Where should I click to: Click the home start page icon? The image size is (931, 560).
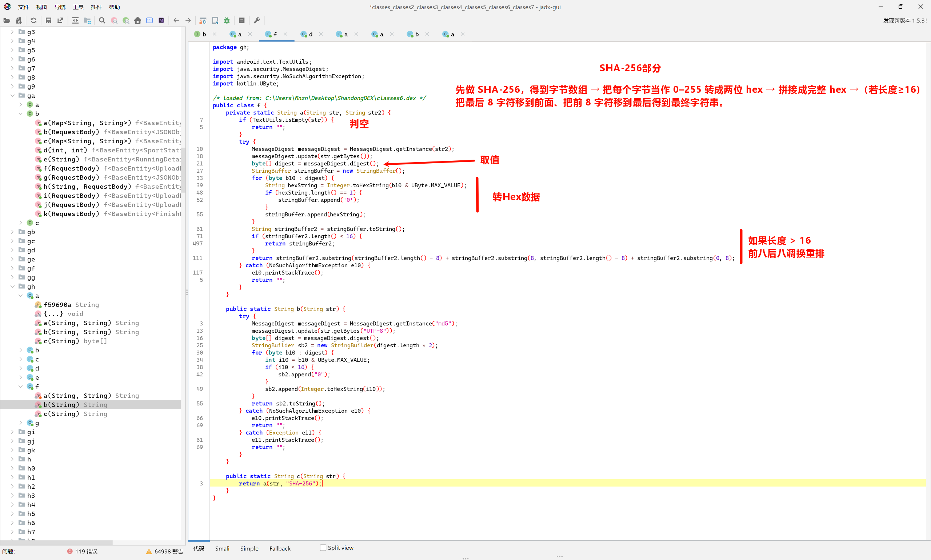[137, 20]
